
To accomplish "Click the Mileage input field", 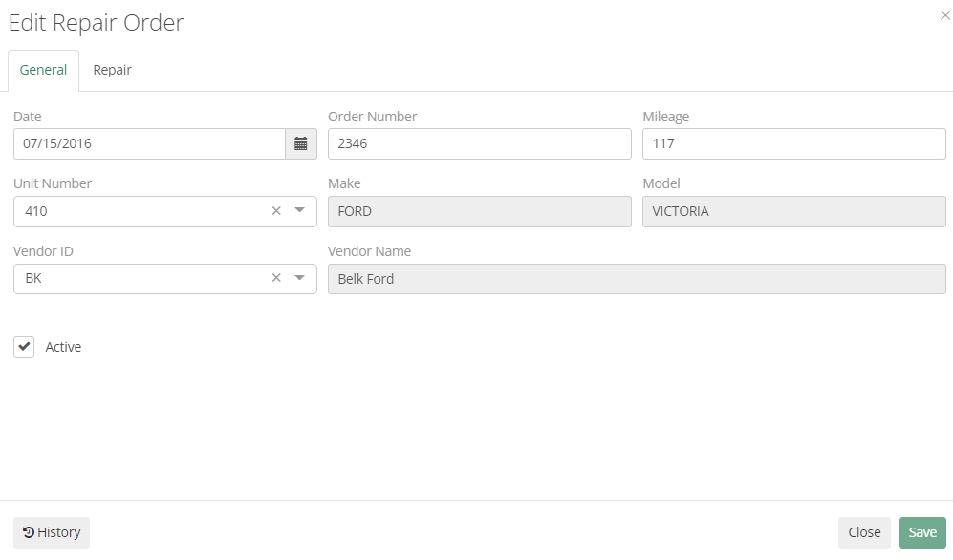I will click(x=793, y=143).
